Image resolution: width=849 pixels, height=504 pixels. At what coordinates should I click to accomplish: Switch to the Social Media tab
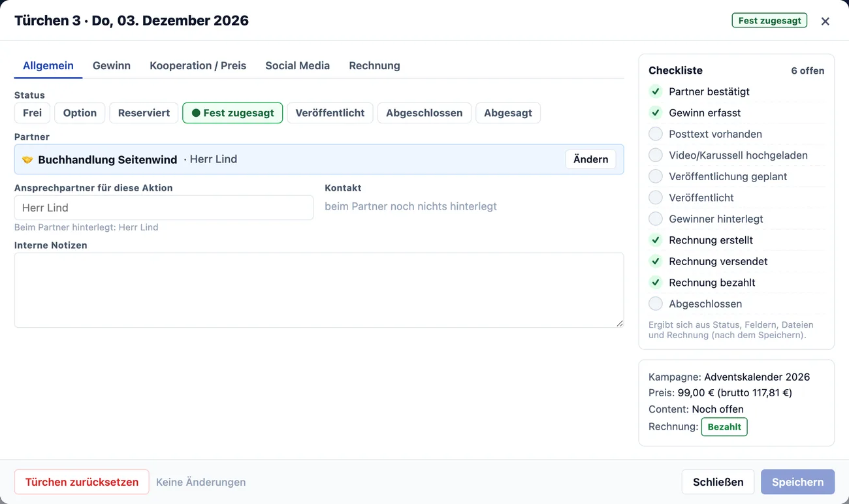(x=297, y=65)
